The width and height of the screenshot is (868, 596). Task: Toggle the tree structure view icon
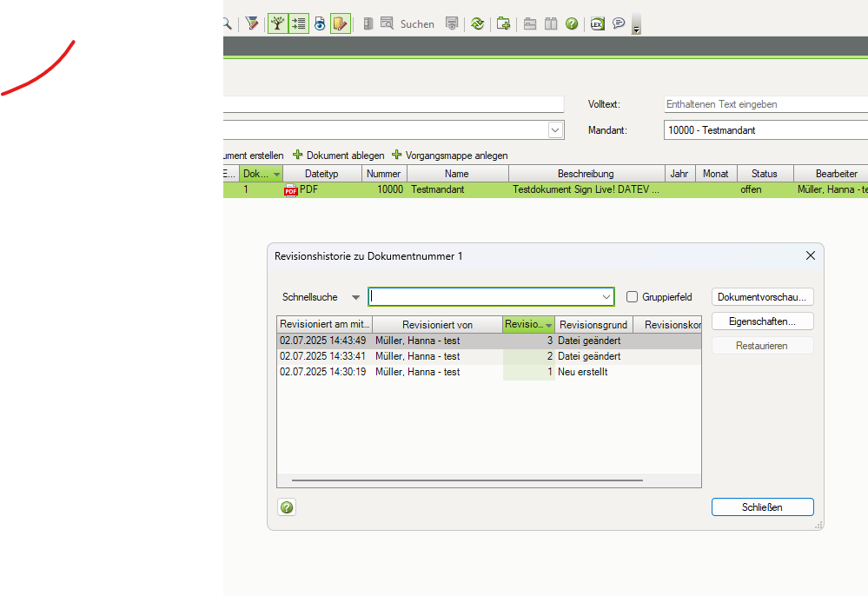[x=278, y=23]
